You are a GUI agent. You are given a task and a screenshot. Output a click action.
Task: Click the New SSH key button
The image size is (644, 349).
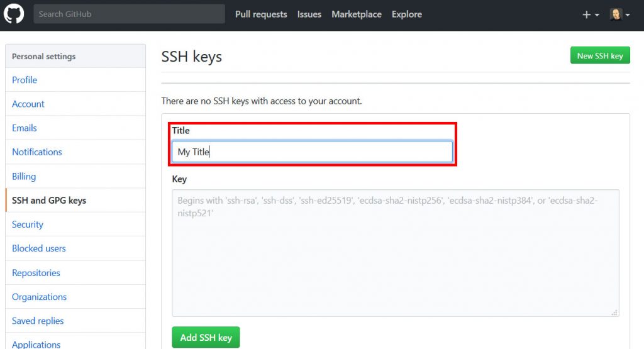pyautogui.click(x=600, y=55)
